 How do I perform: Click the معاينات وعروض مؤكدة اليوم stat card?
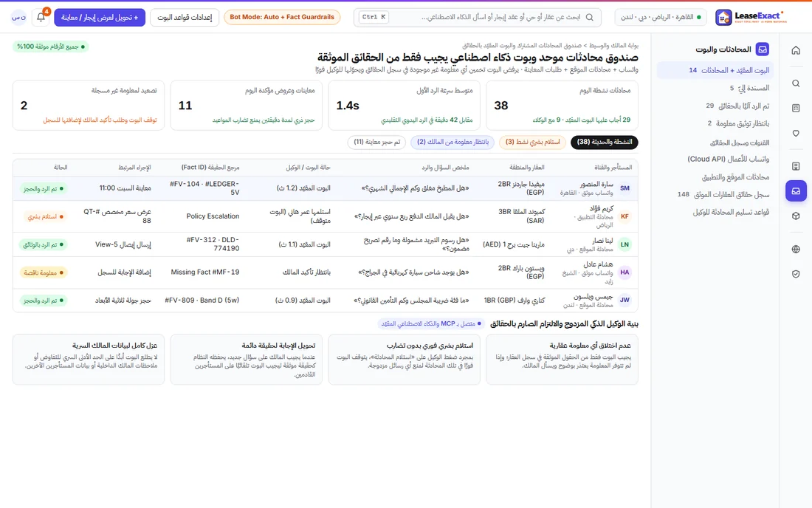pos(246,105)
